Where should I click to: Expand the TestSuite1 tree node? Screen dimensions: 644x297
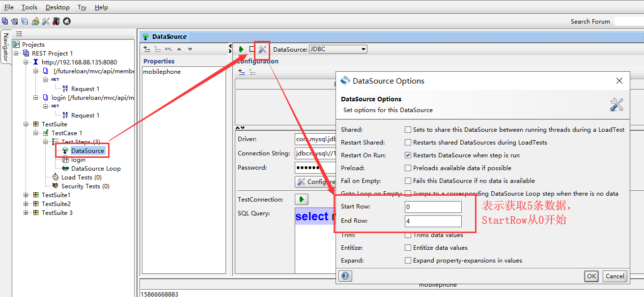(x=26, y=195)
